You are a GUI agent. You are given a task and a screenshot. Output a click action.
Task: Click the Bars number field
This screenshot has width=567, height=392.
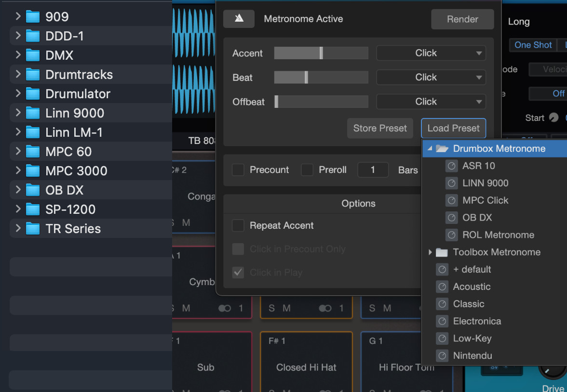click(373, 170)
